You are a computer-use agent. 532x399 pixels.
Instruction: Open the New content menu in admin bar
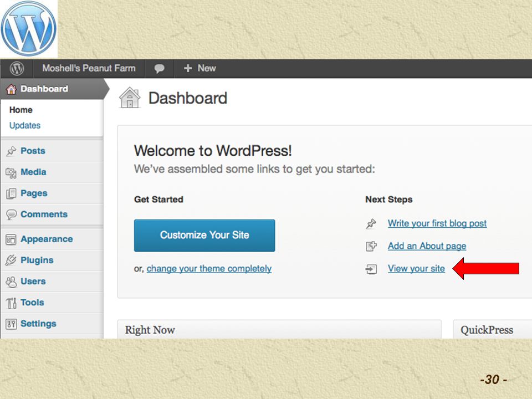pyautogui.click(x=200, y=69)
